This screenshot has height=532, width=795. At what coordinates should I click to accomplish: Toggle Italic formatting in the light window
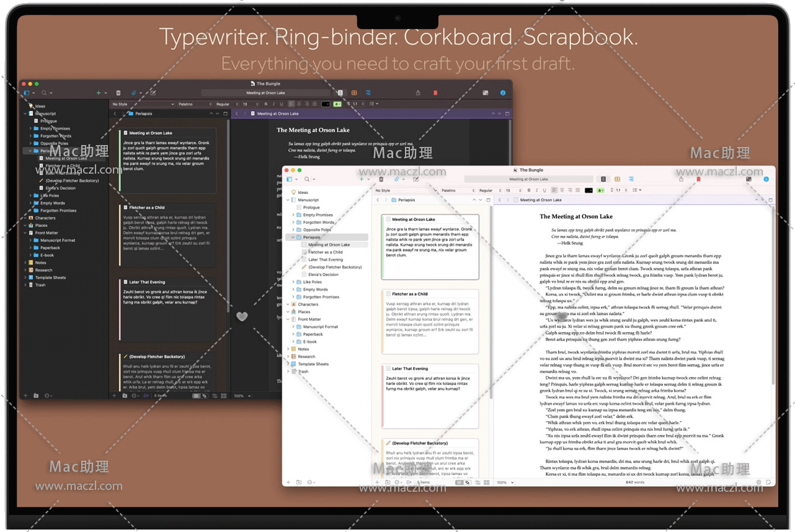pyautogui.click(x=537, y=190)
